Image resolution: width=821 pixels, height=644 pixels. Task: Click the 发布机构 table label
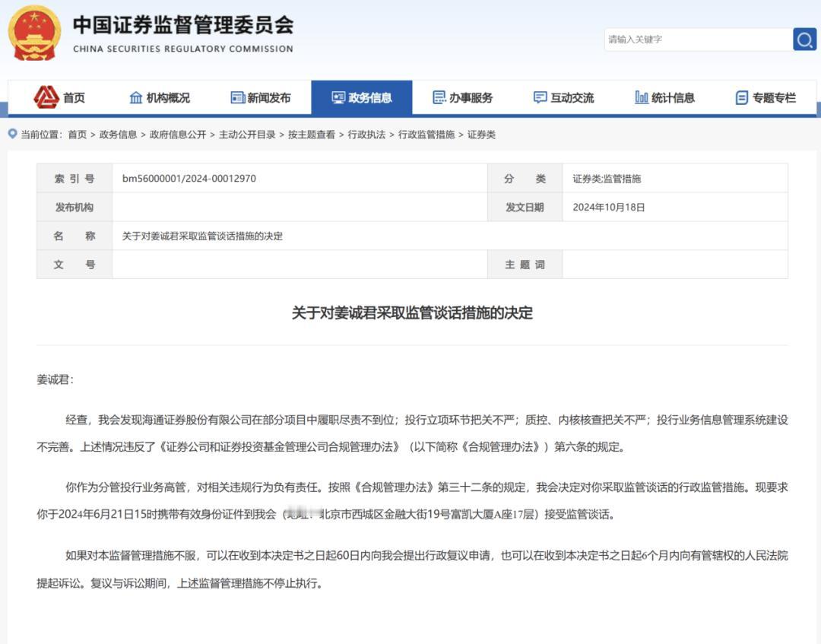[x=74, y=208]
